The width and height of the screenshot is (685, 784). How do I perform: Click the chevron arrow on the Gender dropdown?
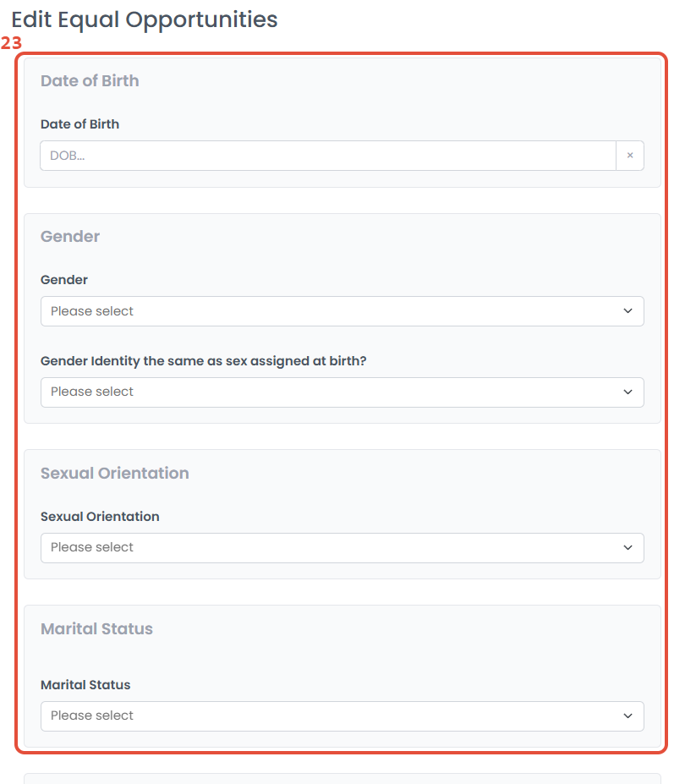click(x=627, y=311)
